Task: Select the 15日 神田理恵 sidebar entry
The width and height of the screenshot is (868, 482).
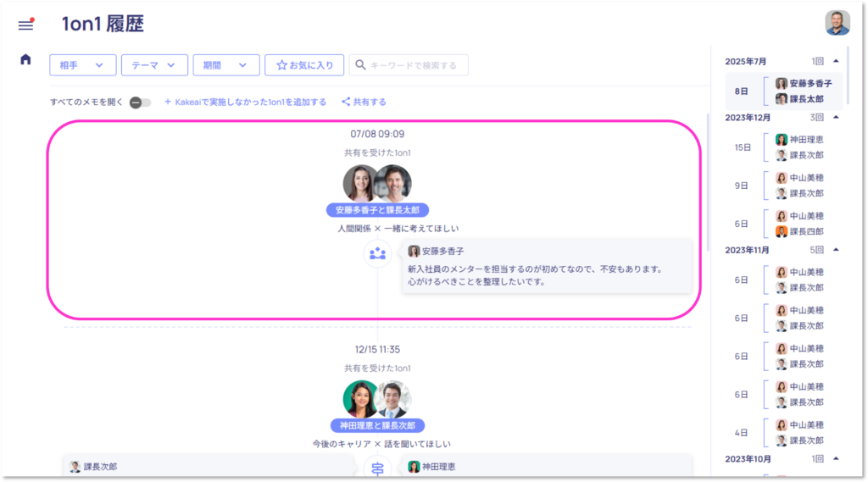Action: click(x=783, y=147)
